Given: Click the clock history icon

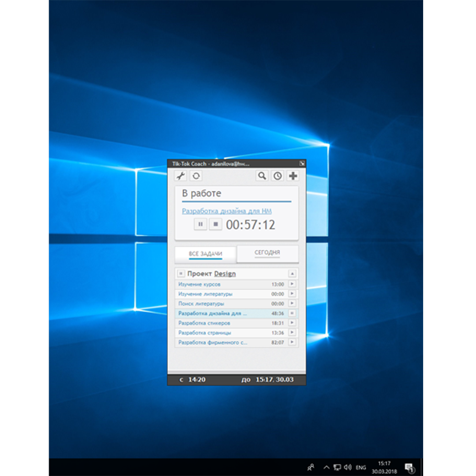Looking at the screenshot, I should click(x=278, y=176).
